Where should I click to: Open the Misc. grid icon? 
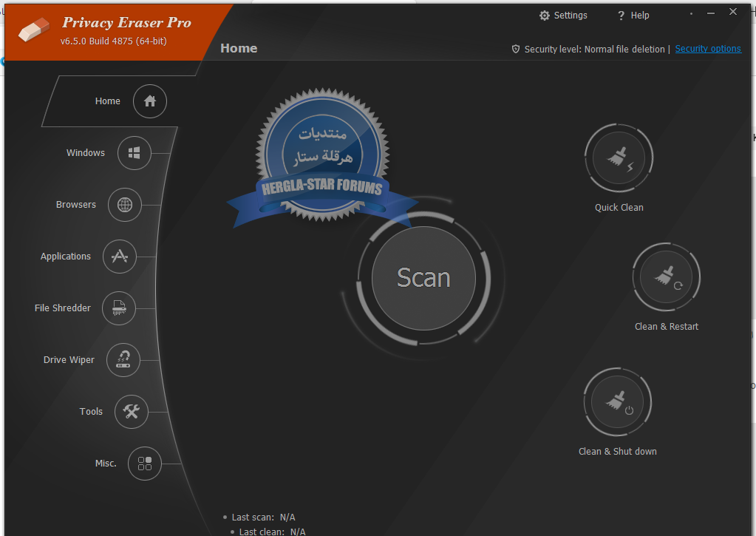145,463
